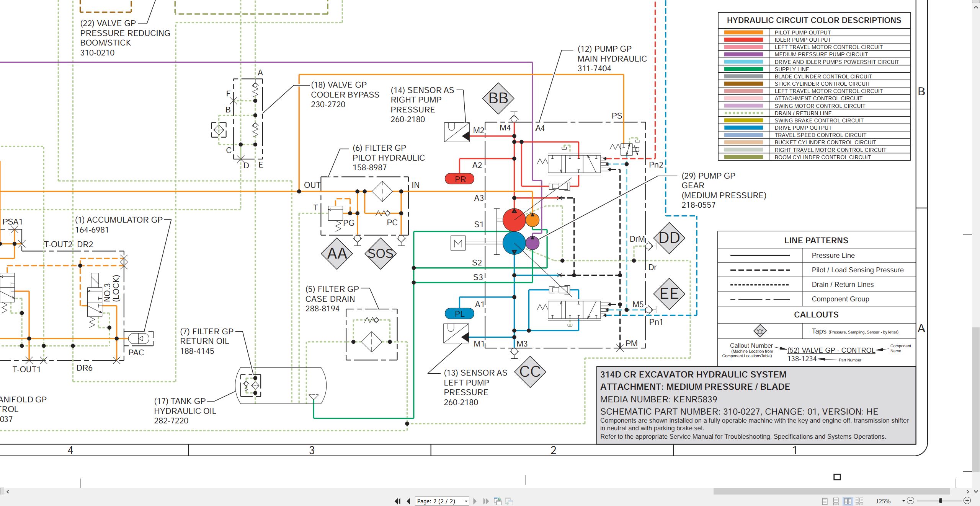Click the vertical scrollbar thumb
The width and height of the screenshot is (980, 506).
pyautogui.click(x=976, y=399)
